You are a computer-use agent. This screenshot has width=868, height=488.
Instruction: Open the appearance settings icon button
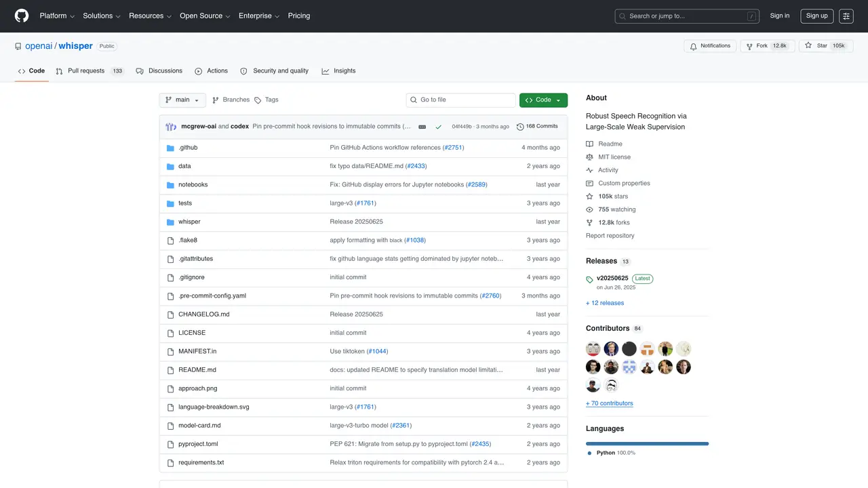(846, 16)
